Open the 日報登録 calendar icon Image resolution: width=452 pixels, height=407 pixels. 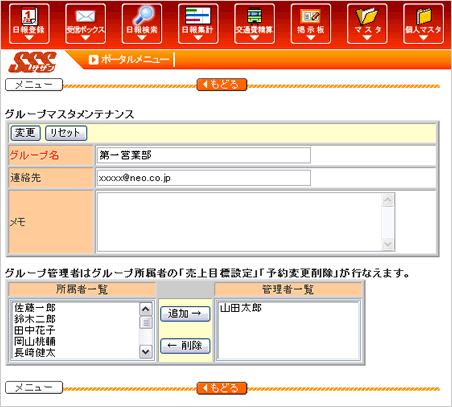pyautogui.click(x=29, y=23)
